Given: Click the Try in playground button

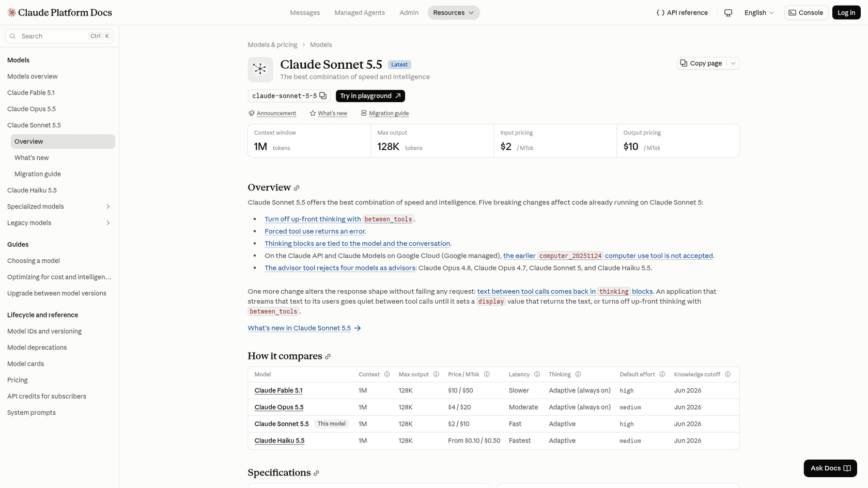Looking at the screenshot, I should tap(370, 96).
